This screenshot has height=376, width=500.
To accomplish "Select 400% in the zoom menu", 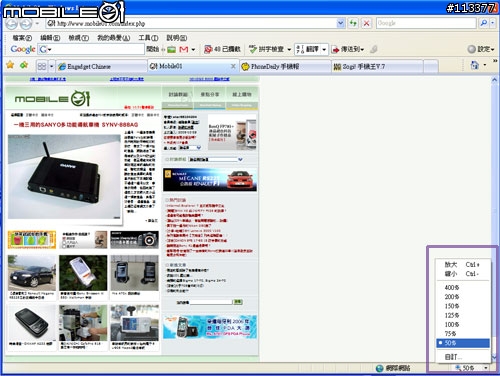I will [x=463, y=287].
